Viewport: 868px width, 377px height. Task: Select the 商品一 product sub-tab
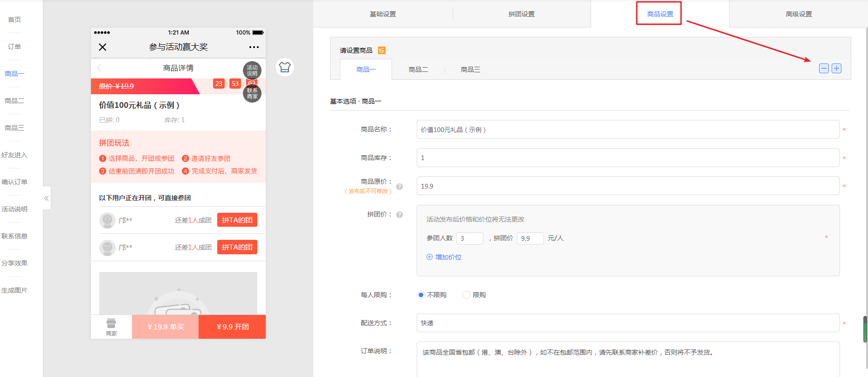[x=366, y=70]
